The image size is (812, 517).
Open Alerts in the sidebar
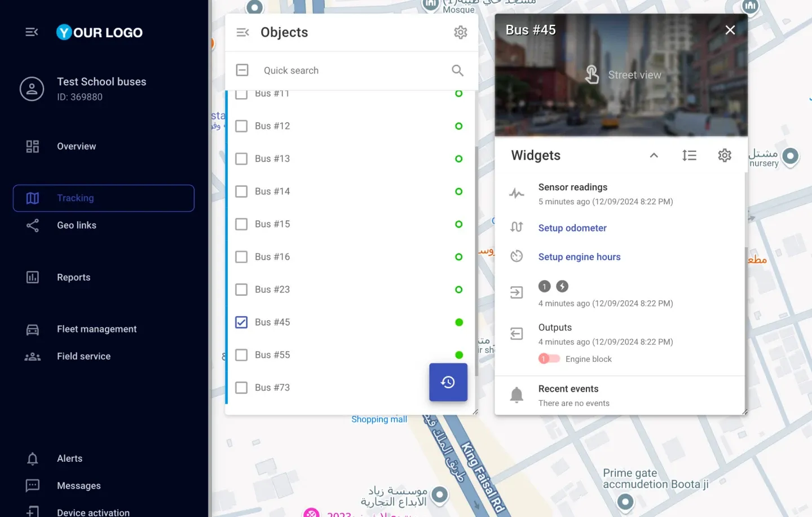[69, 458]
